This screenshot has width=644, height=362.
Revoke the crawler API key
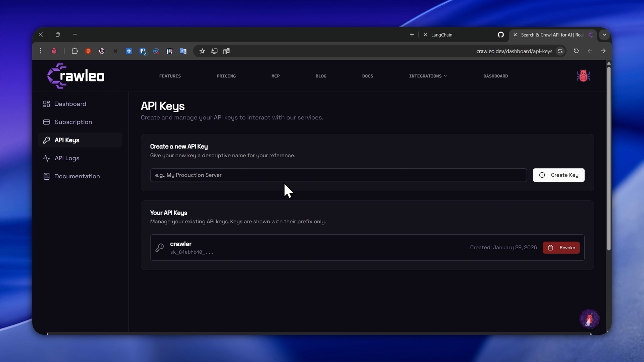(x=561, y=248)
